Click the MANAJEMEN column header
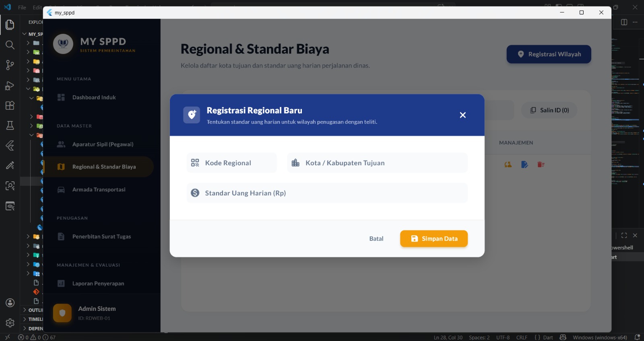Screen dimensions: 644x341 516,143
